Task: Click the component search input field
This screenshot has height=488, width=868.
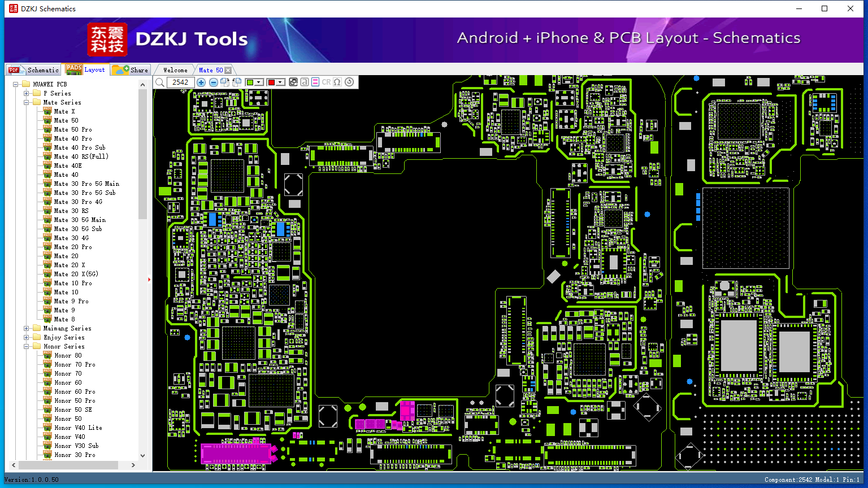Action: point(181,82)
